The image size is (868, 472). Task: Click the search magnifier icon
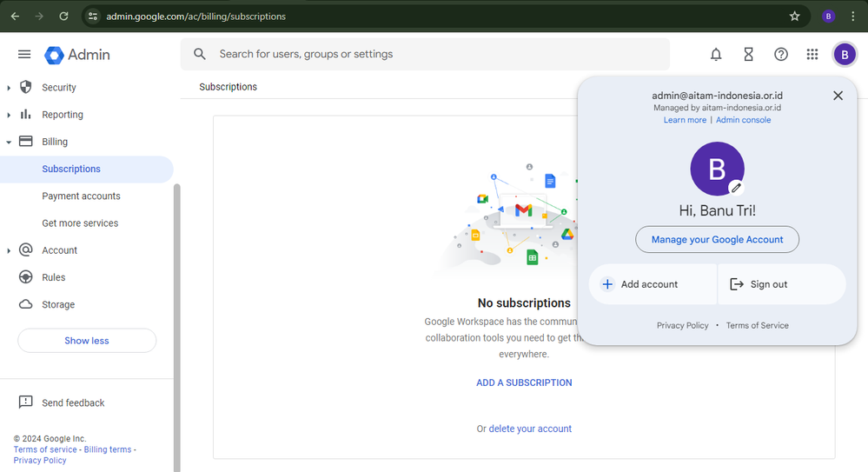[x=200, y=54]
